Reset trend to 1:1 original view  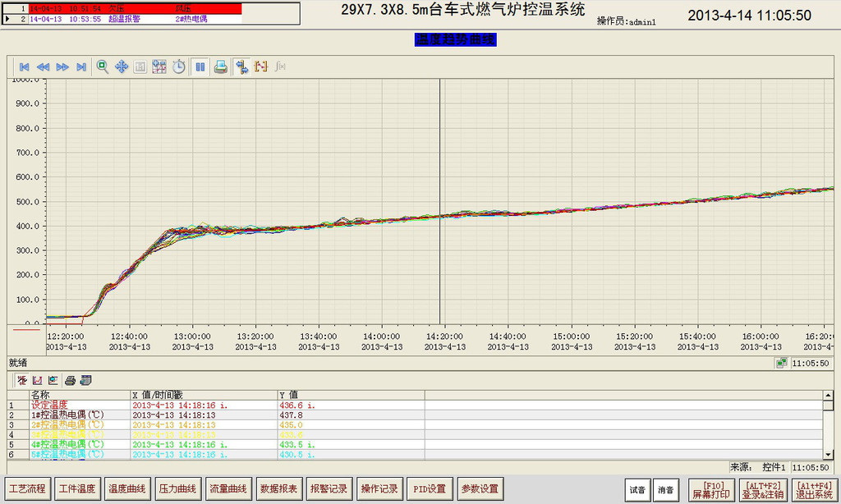(x=140, y=66)
